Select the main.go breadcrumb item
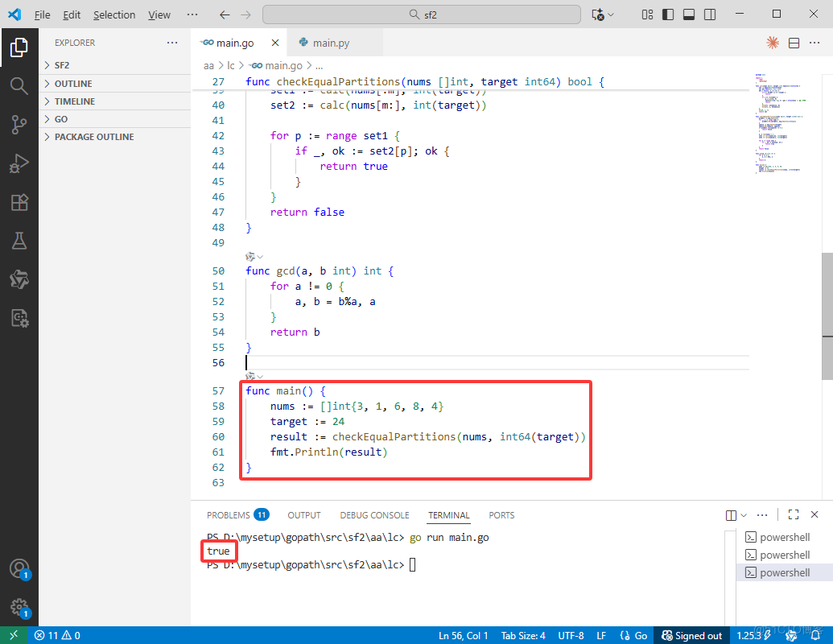 tap(276, 65)
